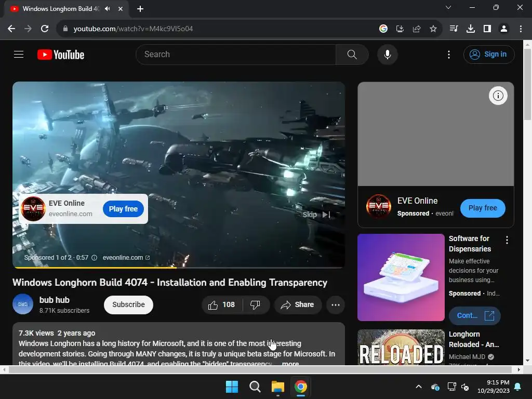The image size is (532, 399).
Task: Click EVE Online logo in sidebar ad
Action: tap(378, 207)
